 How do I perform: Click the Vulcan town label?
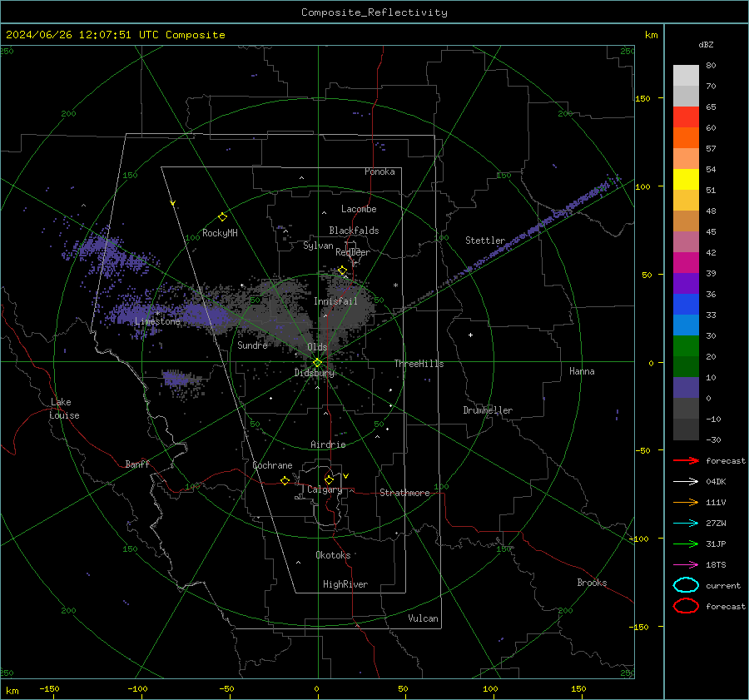423,618
